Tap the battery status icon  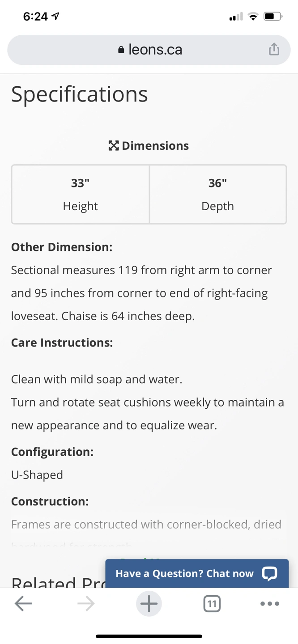[x=273, y=17]
